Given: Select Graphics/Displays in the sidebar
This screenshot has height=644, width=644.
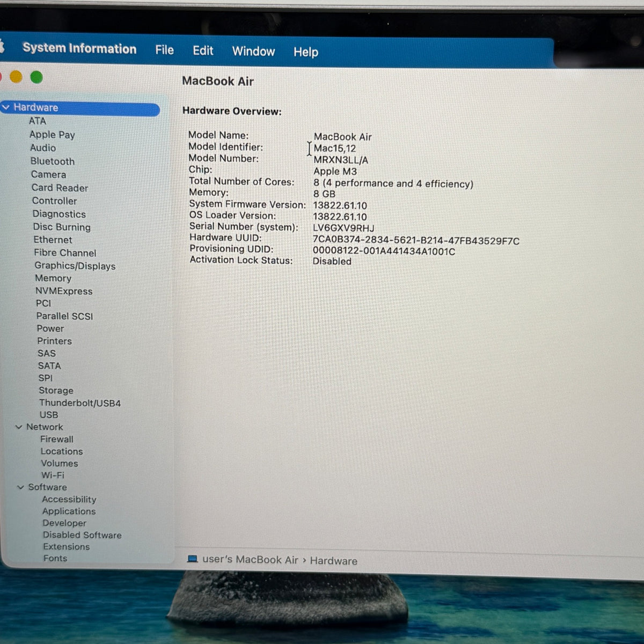Looking at the screenshot, I should [x=75, y=266].
